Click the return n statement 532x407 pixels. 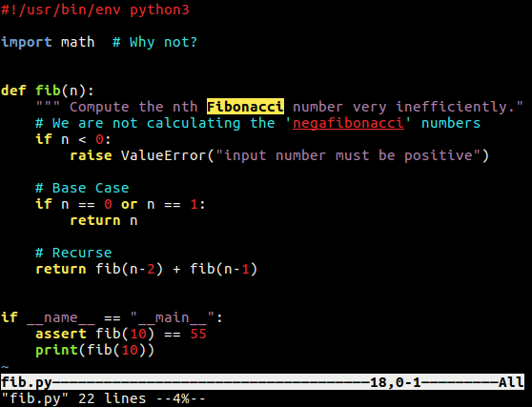pyautogui.click(x=104, y=220)
